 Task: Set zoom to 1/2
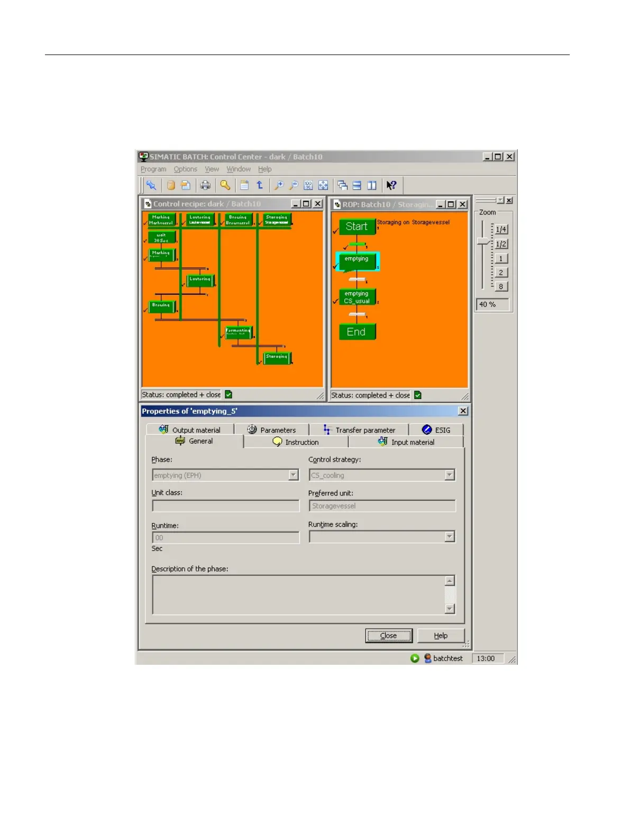tap(501, 243)
